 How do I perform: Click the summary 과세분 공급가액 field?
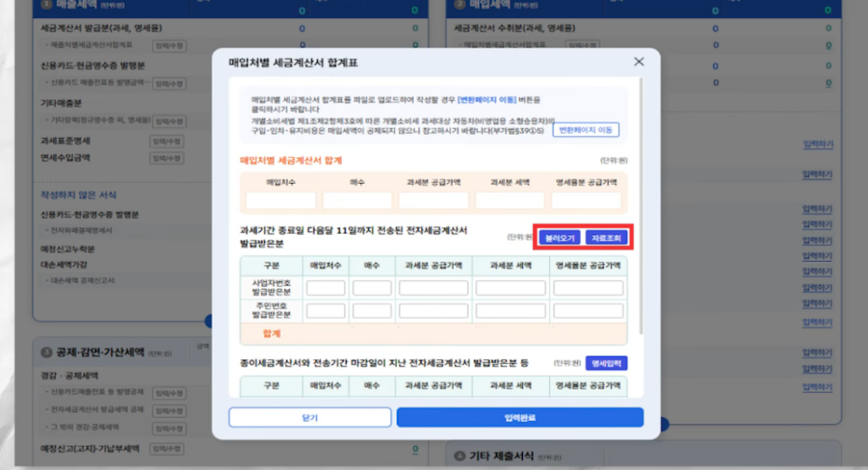(x=433, y=200)
